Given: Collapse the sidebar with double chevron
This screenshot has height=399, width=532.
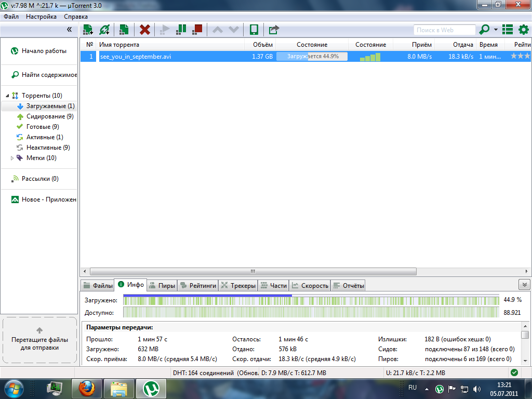Looking at the screenshot, I should click(x=70, y=30).
